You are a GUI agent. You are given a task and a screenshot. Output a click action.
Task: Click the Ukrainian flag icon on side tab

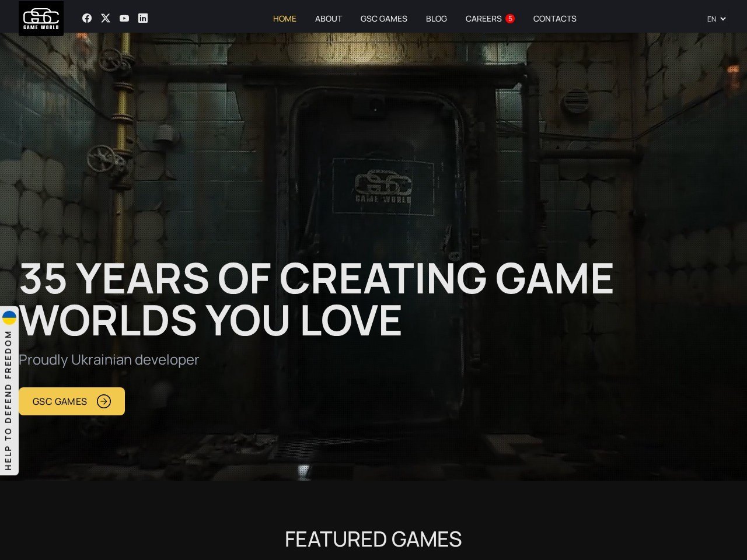tap(9, 318)
